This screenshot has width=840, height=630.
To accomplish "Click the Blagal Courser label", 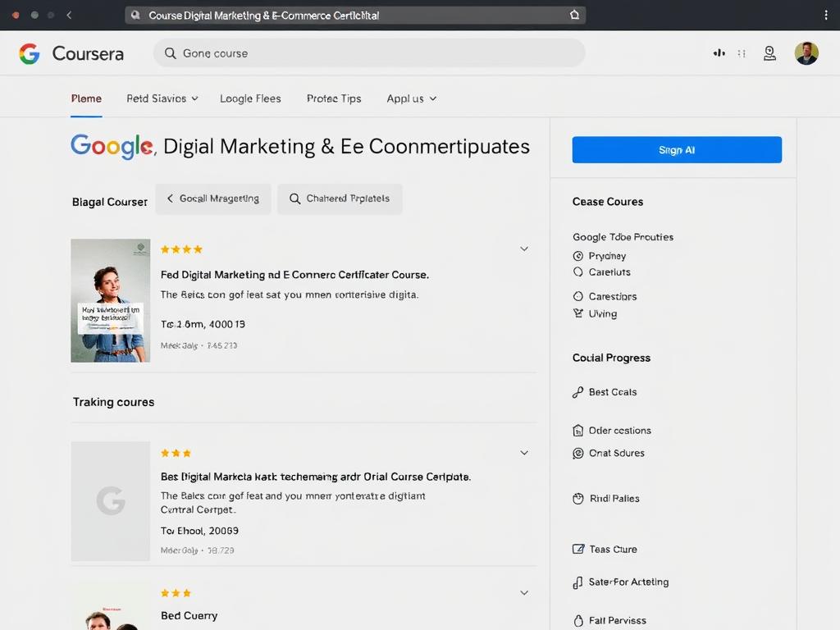I will (x=110, y=202).
